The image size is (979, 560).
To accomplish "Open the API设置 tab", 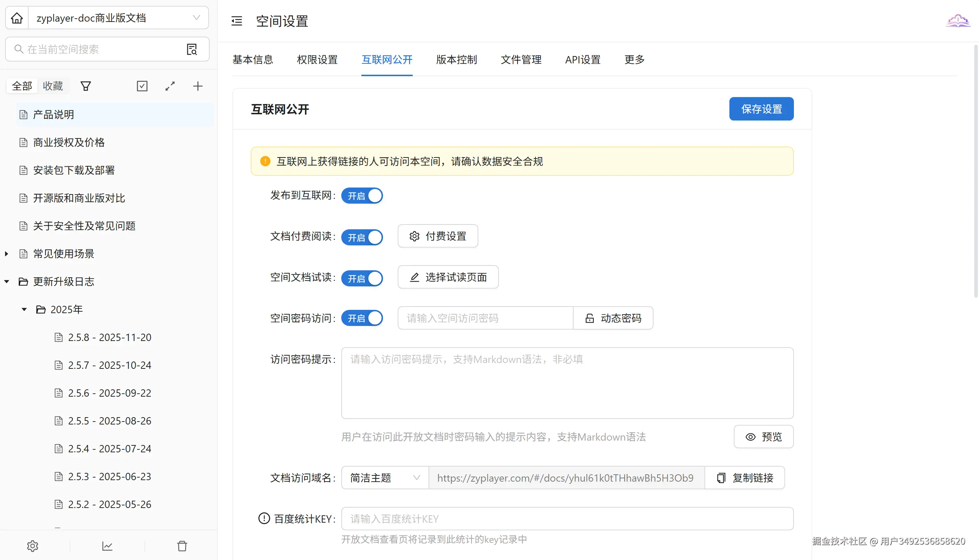I will pos(583,60).
